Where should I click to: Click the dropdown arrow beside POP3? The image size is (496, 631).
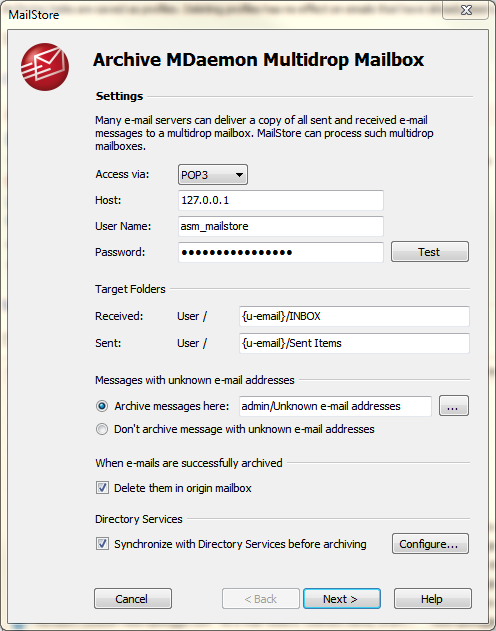point(239,175)
